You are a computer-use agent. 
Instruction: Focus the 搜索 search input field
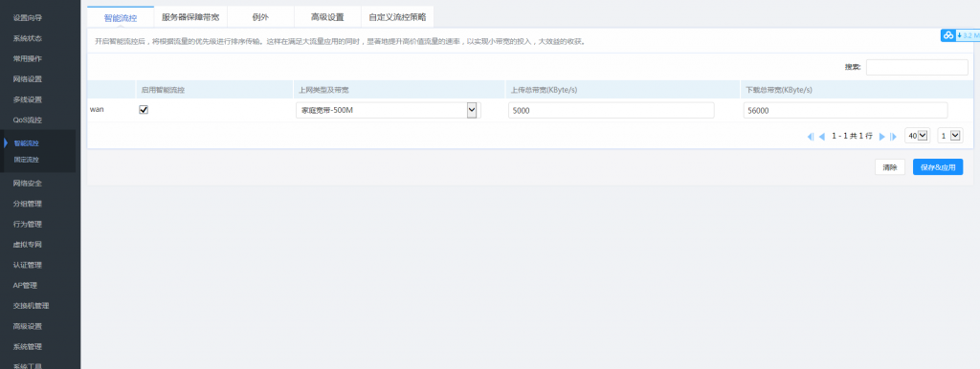tap(917, 68)
